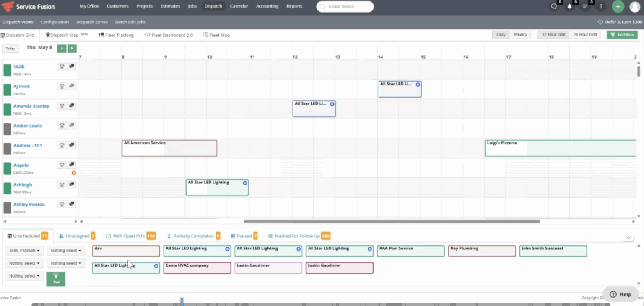Image resolution: width=644 pixels, height=306 pixels.
Task: Switch to the Paused tab
Action: coord(244,236)
